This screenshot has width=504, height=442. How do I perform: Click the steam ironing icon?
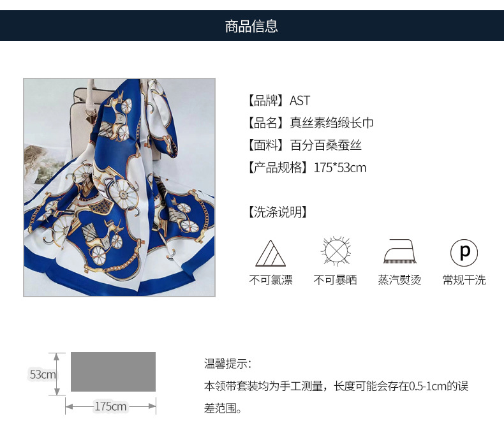(399, 251)
